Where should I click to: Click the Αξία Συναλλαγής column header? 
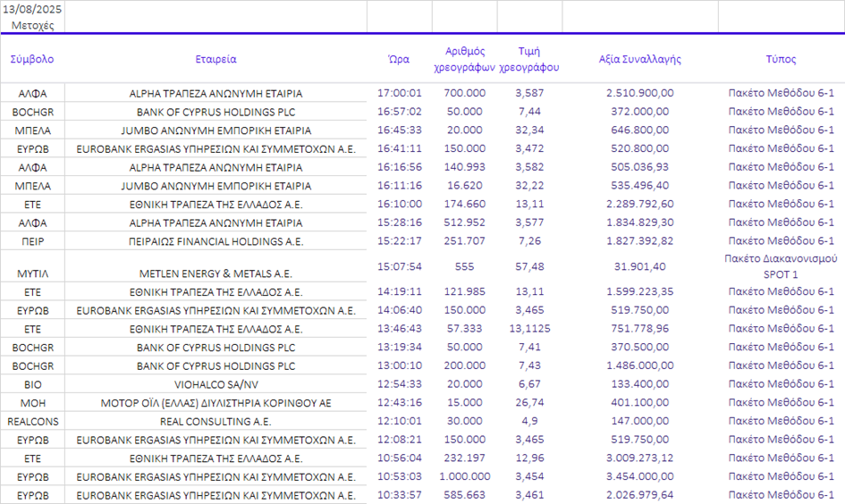(x=639, y=59)
